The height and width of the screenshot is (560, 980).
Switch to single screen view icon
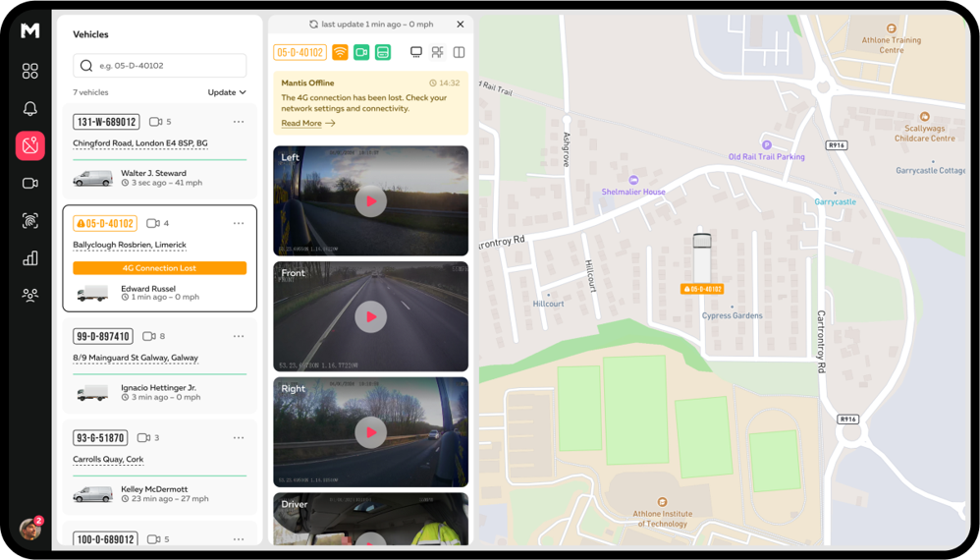tap(416, 52)
